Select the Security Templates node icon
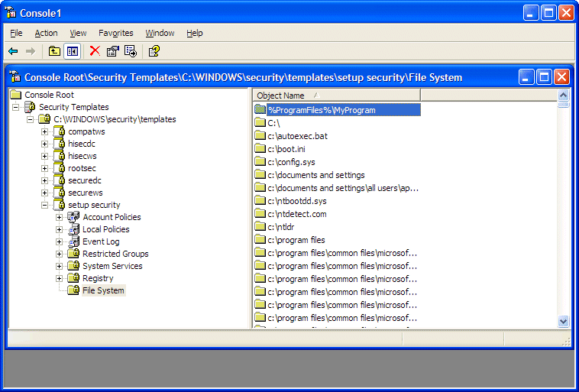The width and height of the screenshot is (579, 392). click(31, 107)
